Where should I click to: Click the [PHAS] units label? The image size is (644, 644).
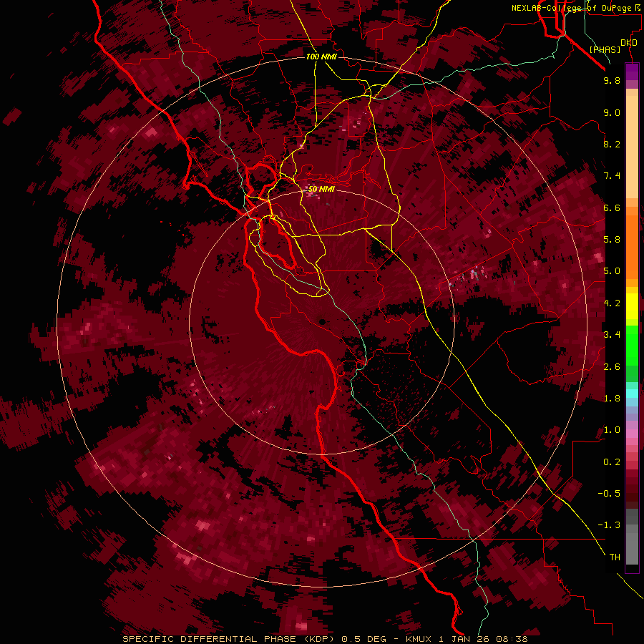[605, 50]
